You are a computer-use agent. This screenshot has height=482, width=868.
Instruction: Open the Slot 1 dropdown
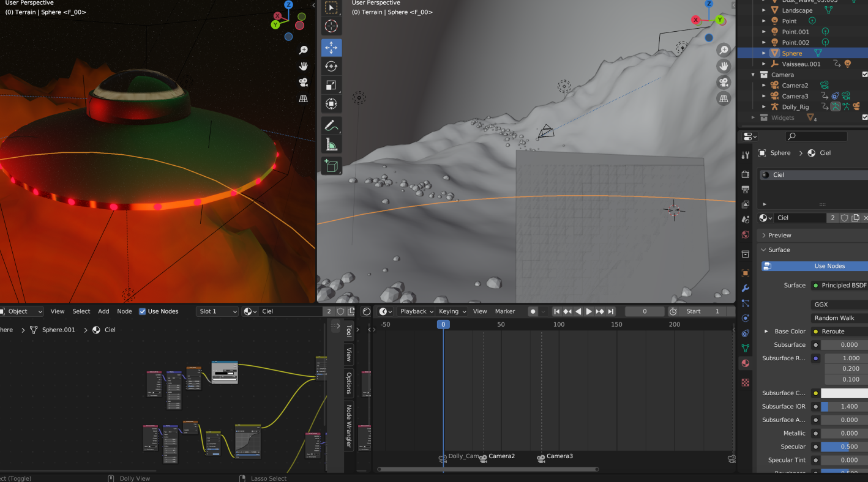pos(217,311)
